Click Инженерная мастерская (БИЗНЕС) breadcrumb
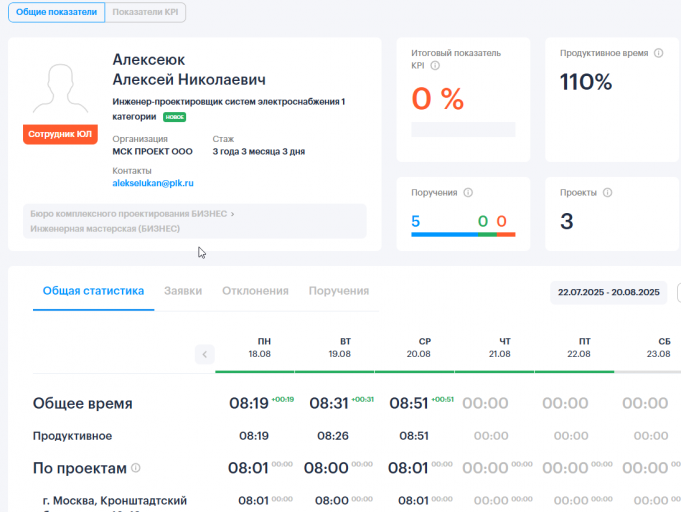 (x=105, y=228)
